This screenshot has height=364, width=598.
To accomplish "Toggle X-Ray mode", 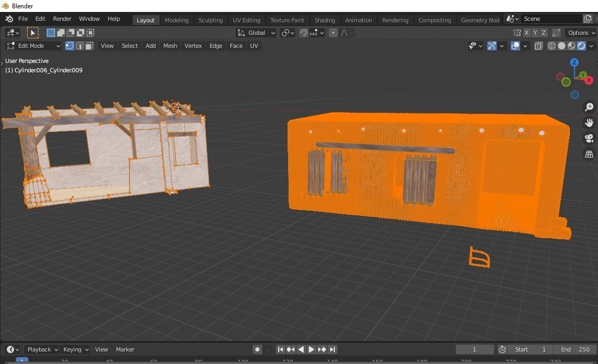I will click(539, 46).
